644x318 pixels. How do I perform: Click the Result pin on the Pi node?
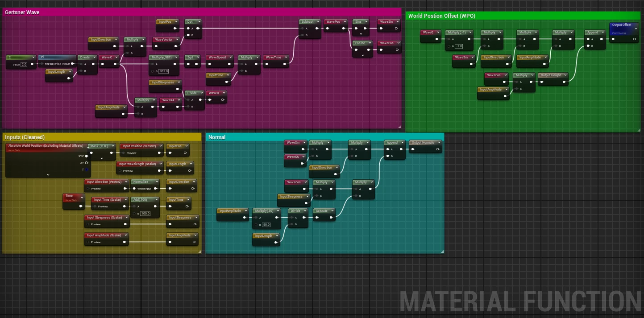(73, 64)
